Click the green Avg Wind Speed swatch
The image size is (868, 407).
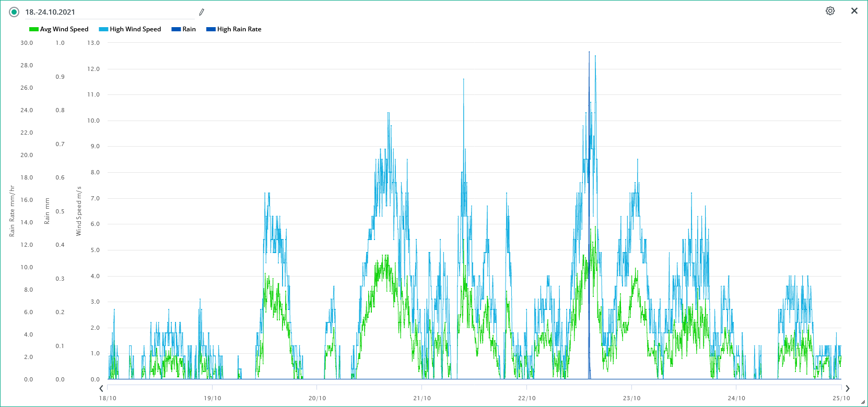(34, 29)
